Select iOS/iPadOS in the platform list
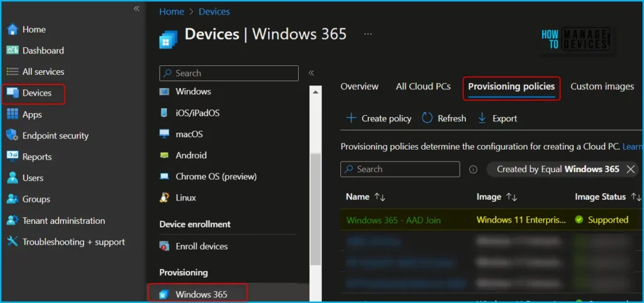This screenshot has height=303, width=644. tap(197, 113)
